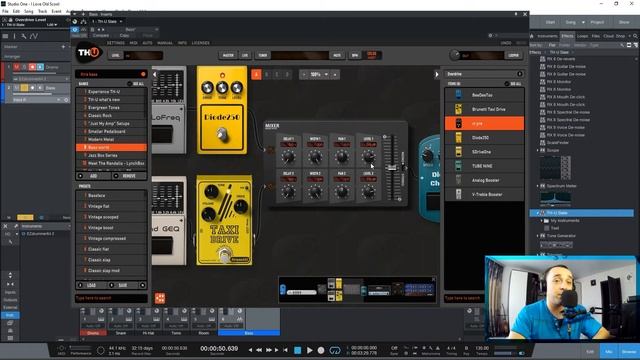Screen dimensions: 640x360
Task: Select the 'Classic Rock' bank
Action: point(111,116)
